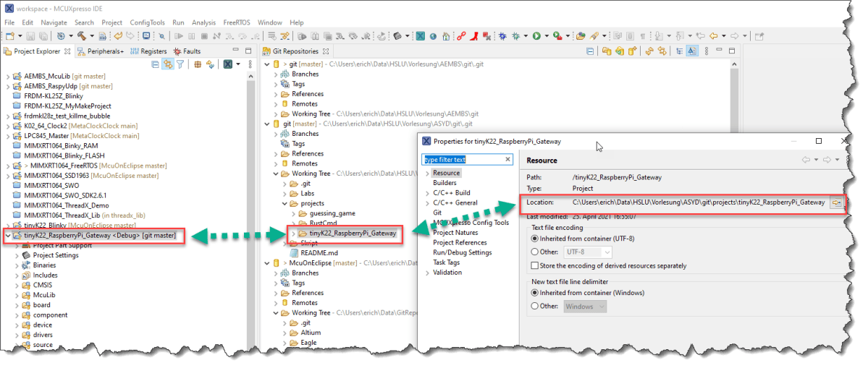Click the Clone Git repository icon
The height and width of the screenshot is (368, 868).
[x=620, y=51]
